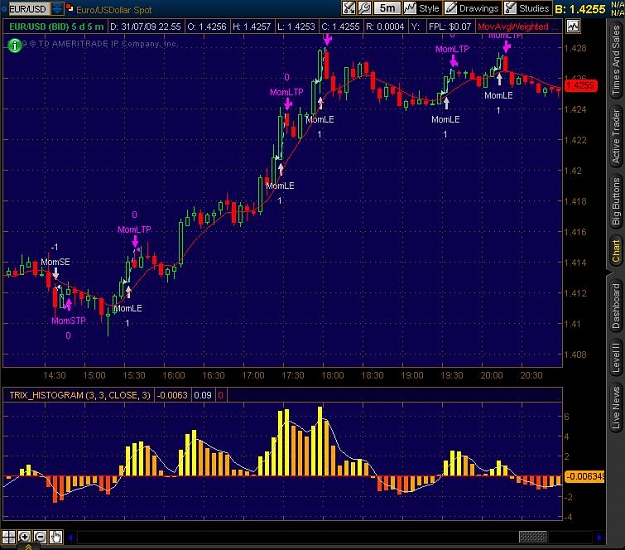This screenshot has width=625, height=550.
Task: Click the 1.428 price axis label
Action: [x=575, y=48]
